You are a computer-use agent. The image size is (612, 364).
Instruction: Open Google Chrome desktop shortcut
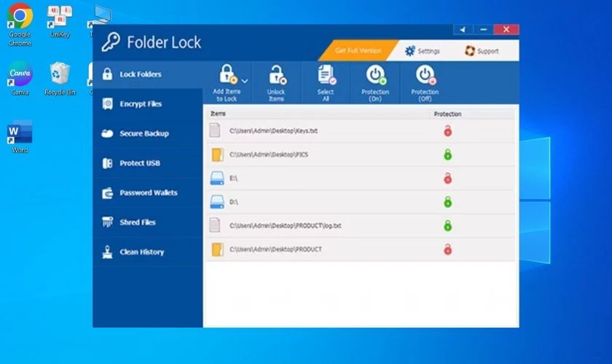click(20, 24)
